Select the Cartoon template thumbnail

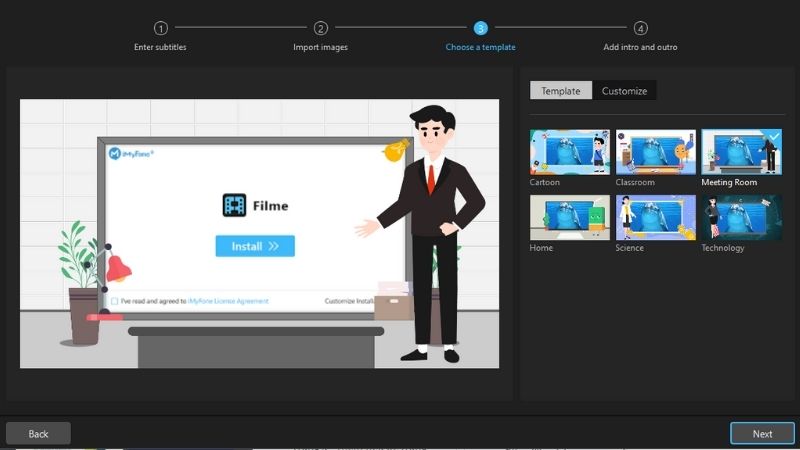(569, 152)
